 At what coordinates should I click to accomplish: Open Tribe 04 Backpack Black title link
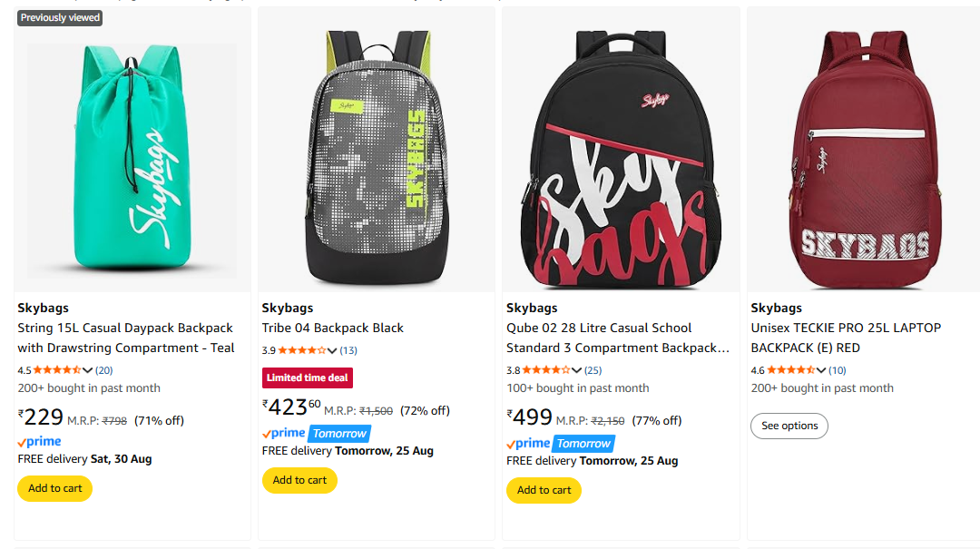click(x=332, y=328)
